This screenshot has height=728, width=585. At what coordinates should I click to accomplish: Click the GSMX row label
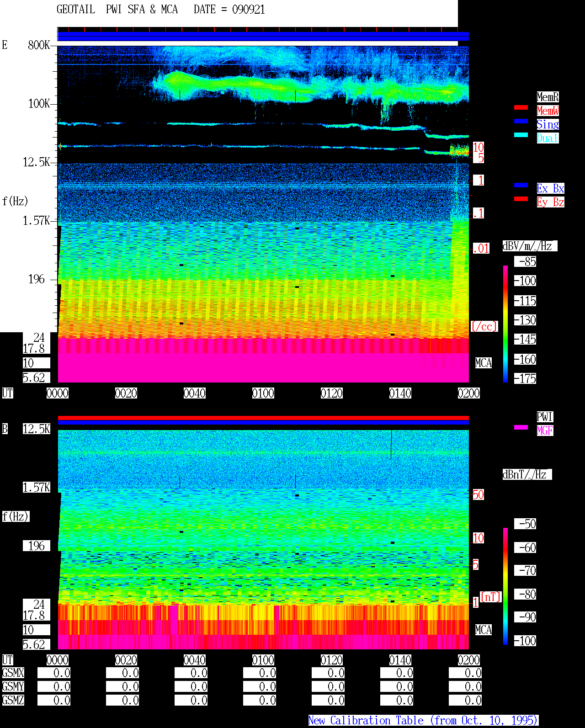click(x=13, y=673)
